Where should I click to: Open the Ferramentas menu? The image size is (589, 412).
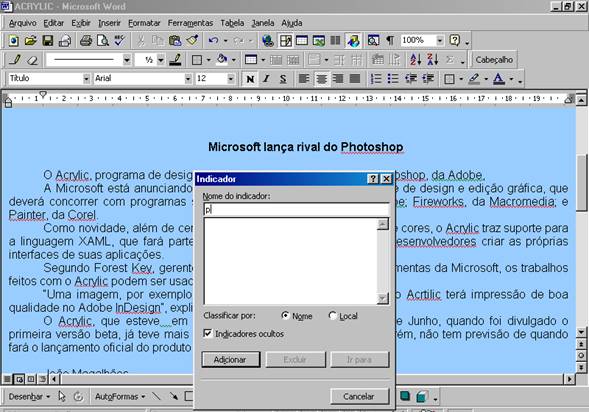190,23
